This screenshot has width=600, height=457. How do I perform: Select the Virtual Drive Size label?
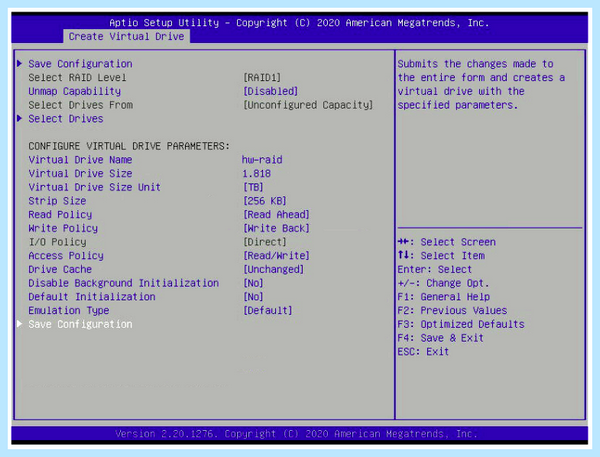click(x=80, y=173)
